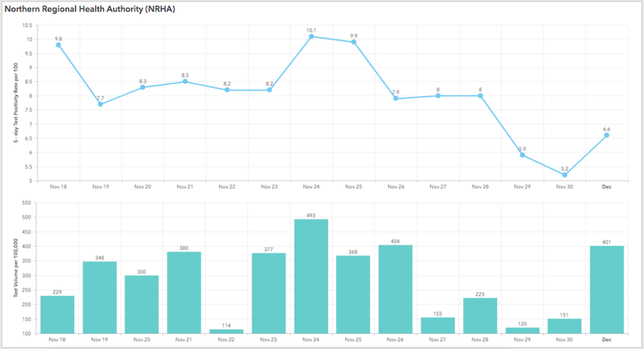Click the Nov 30 lowest point 5.2
Screen dimensions: 644x349
(565, 174)
